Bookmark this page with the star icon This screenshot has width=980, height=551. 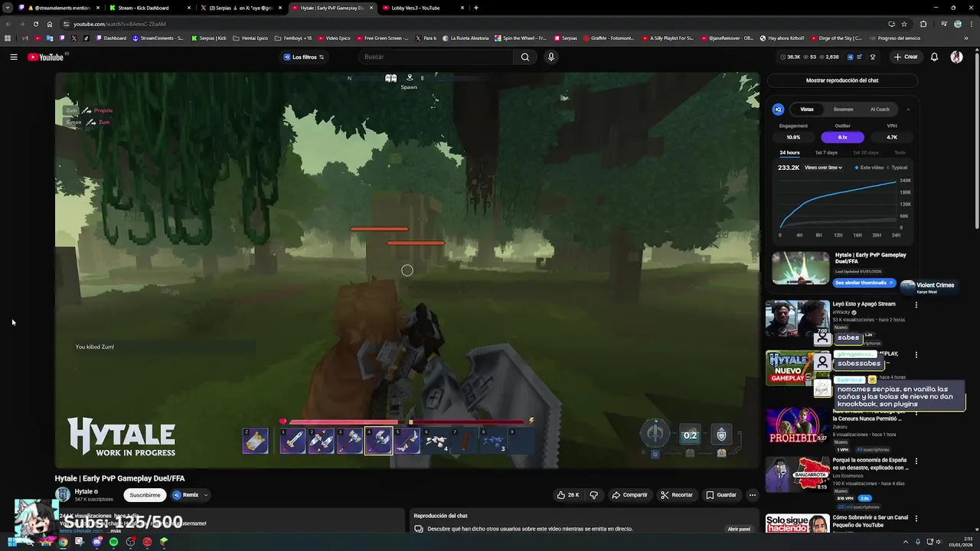tap(904, 24)
